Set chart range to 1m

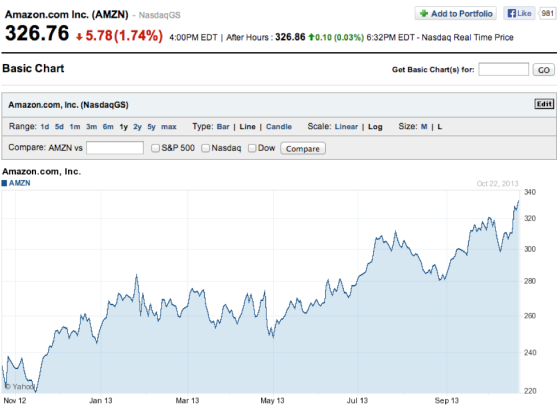pyautogui.click(x=75, y=126)
